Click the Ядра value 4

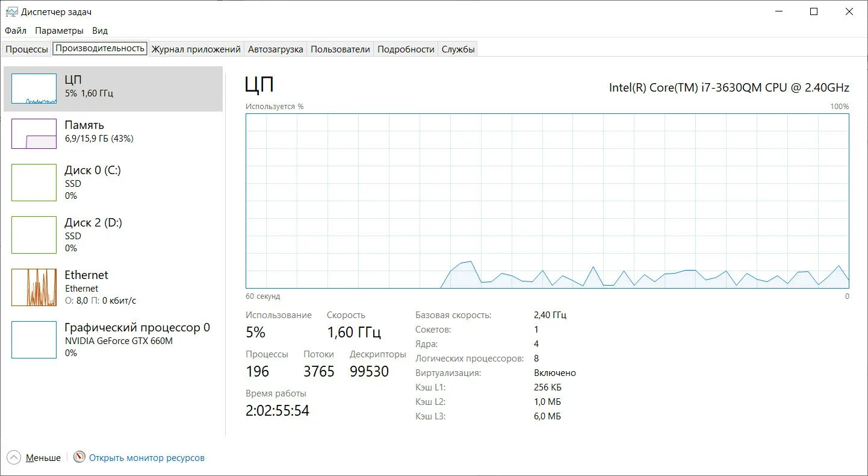[x=536, y=344]
